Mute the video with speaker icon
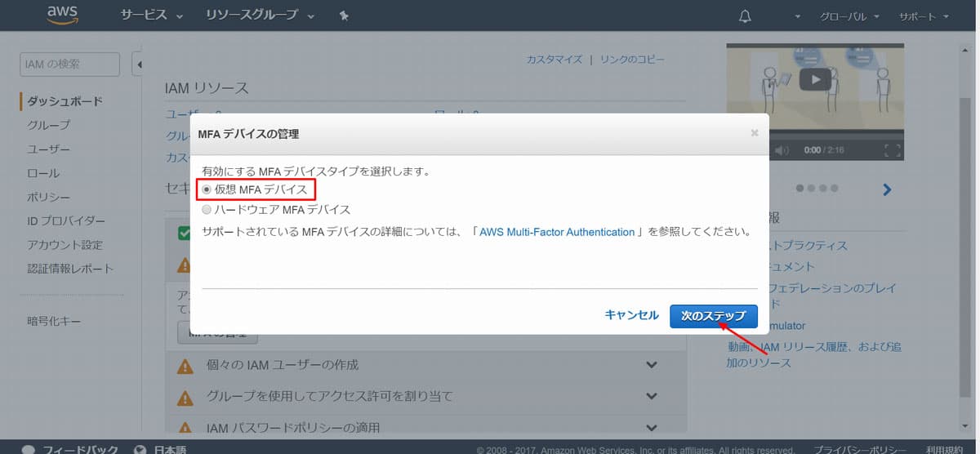This screenshot has height=454, width=980. coord(782,150)
